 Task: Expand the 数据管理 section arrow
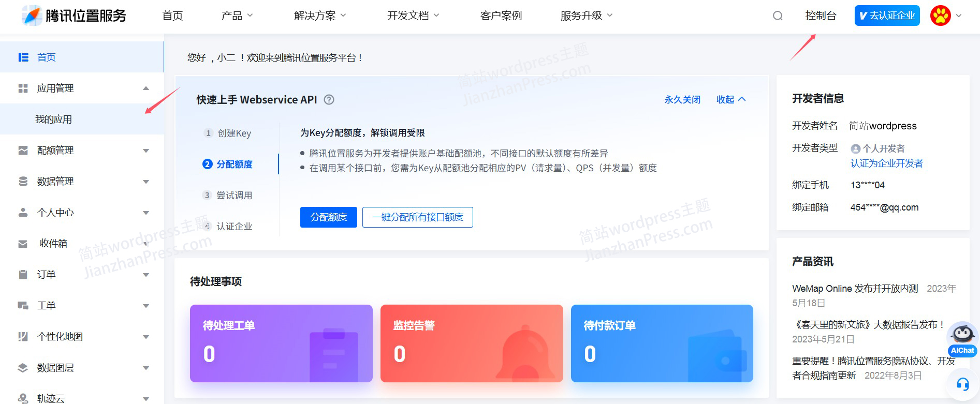(x=146, y=182)
